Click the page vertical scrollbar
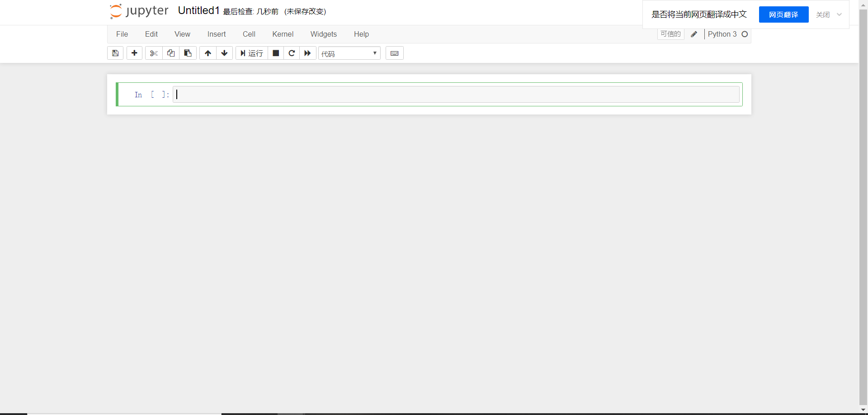 (x=863, y=207)
